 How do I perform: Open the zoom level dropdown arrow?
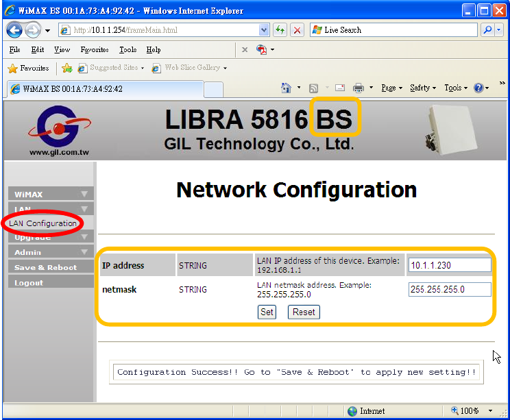[x=490, y=411]
